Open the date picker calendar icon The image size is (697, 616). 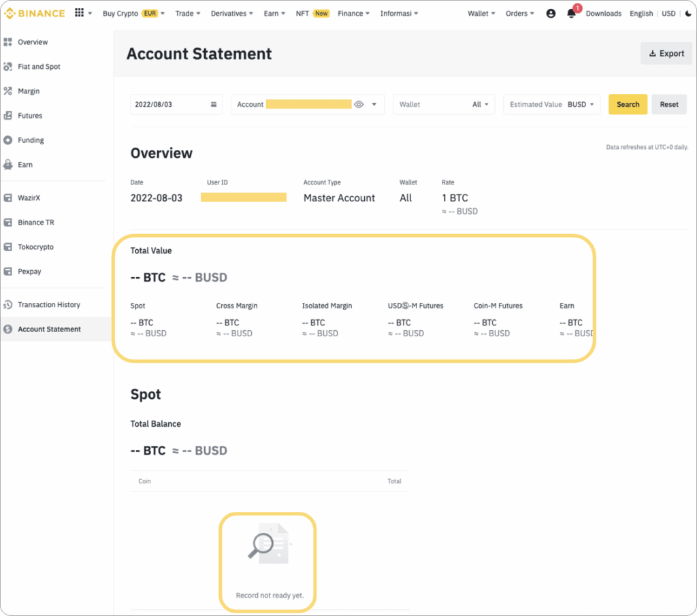(213, 104)
